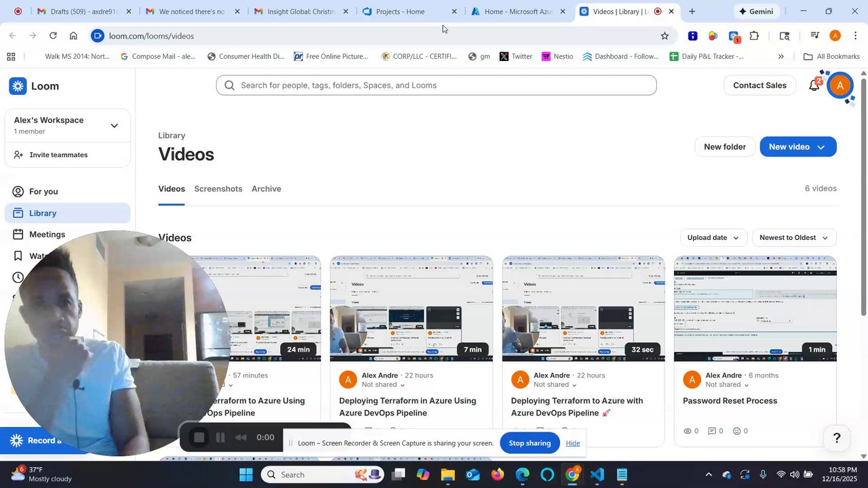
Task: Pause the Loom recording
Action: point(220,438)
